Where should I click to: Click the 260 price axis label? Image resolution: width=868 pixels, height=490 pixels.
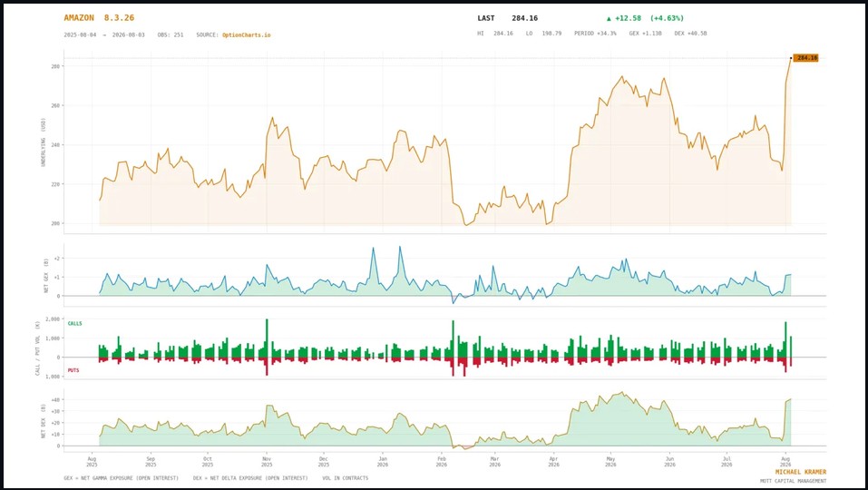pos(54,106)
